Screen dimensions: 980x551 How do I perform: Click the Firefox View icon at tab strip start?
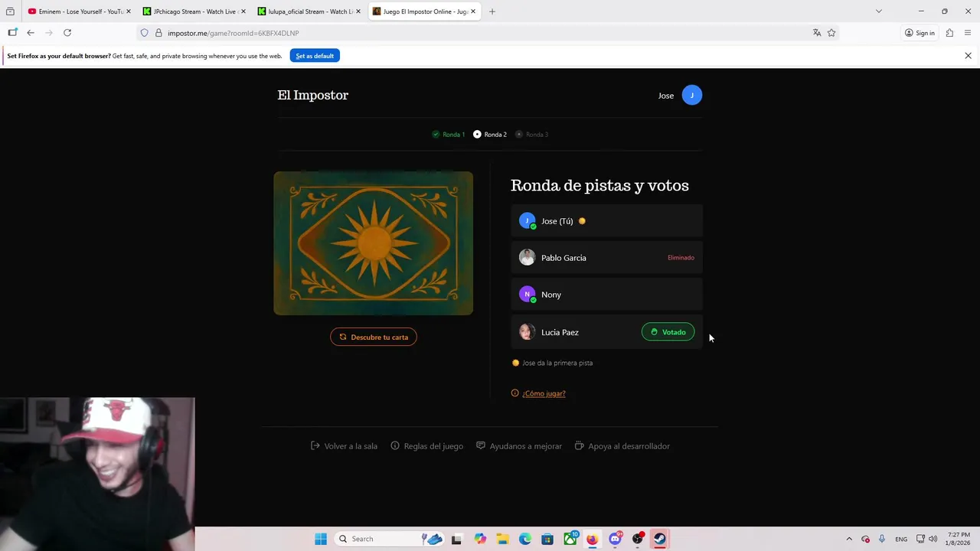10,11
